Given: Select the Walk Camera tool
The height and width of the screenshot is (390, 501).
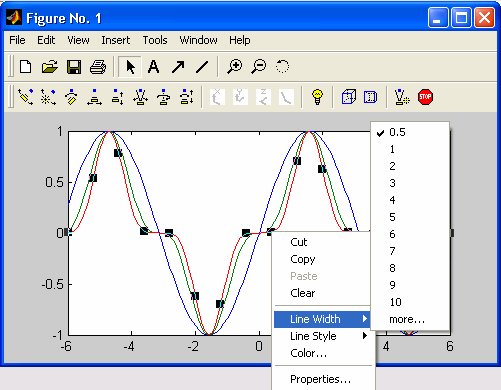Looking at the screenshot, I should click(187, 97).
